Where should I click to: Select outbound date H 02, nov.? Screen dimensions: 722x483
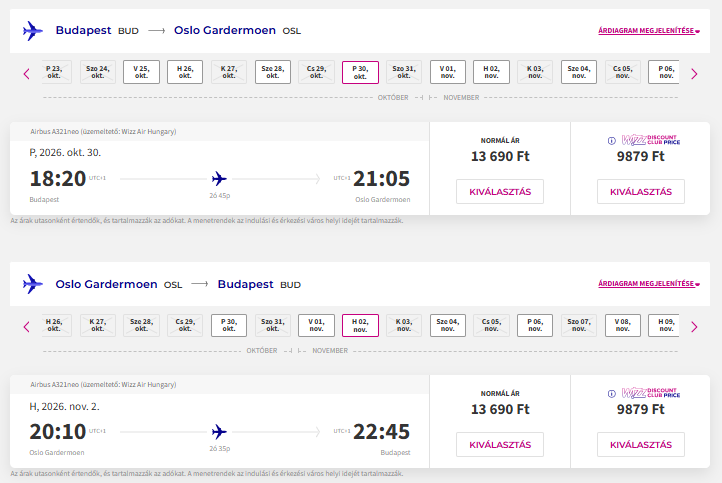point(491,72)
